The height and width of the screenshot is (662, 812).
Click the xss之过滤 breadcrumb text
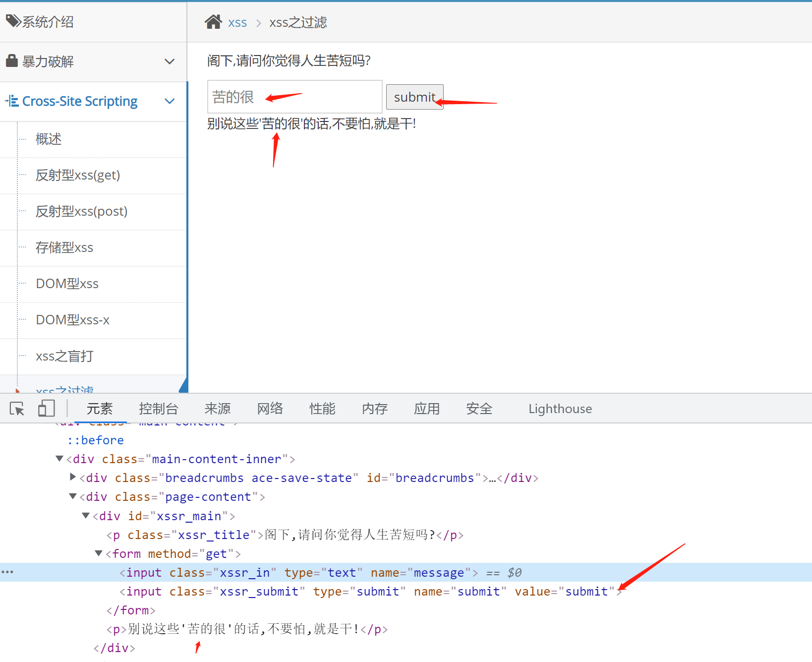[x=298, y=22]
